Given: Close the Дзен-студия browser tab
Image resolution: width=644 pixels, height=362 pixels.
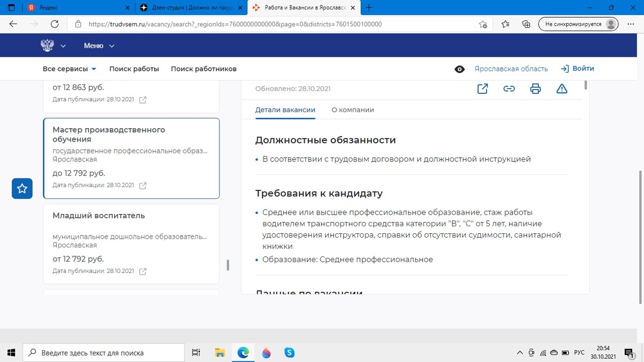Looking at the screenshot, I should coord(239,8).
